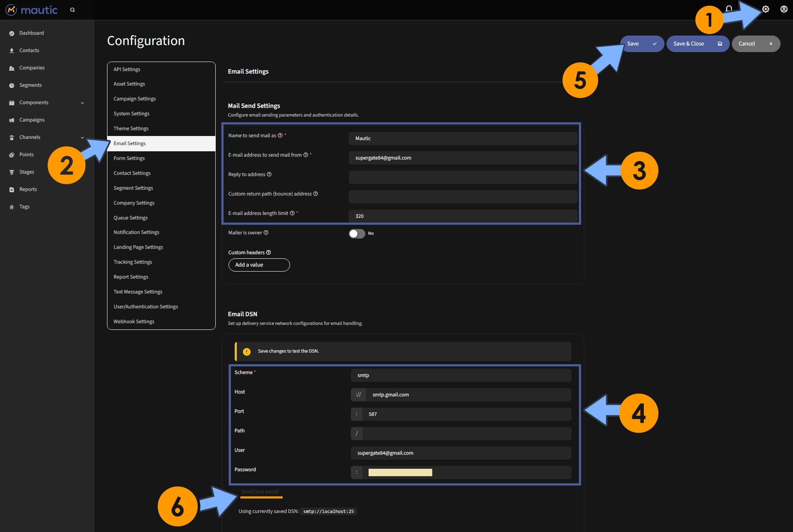Click help icon for E-mail address to send mail from
This screenshot has width=793, height=532.
(306, 155)
